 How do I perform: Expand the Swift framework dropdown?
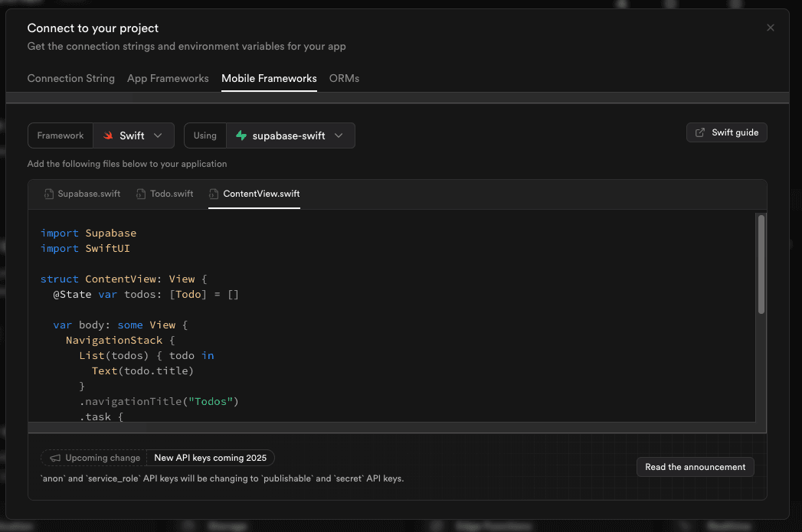(x=134, y=135)
